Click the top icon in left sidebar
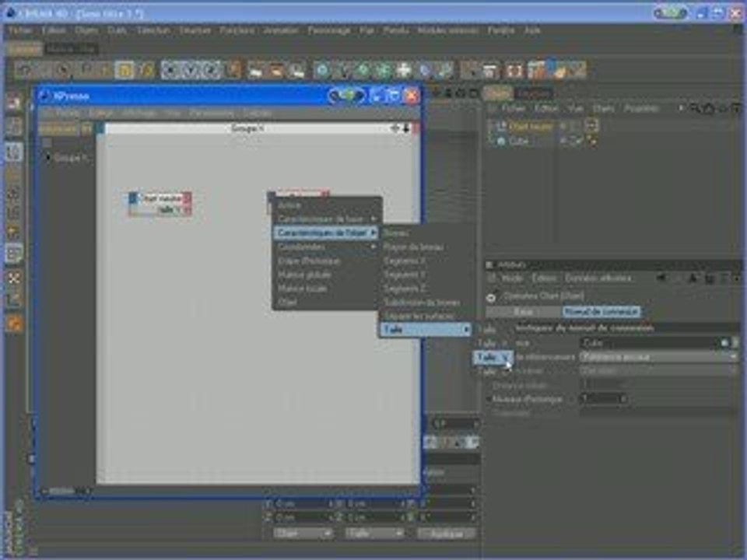Image resolution: width=747 pixels, height=560 pixels. (x=14, y=102)
